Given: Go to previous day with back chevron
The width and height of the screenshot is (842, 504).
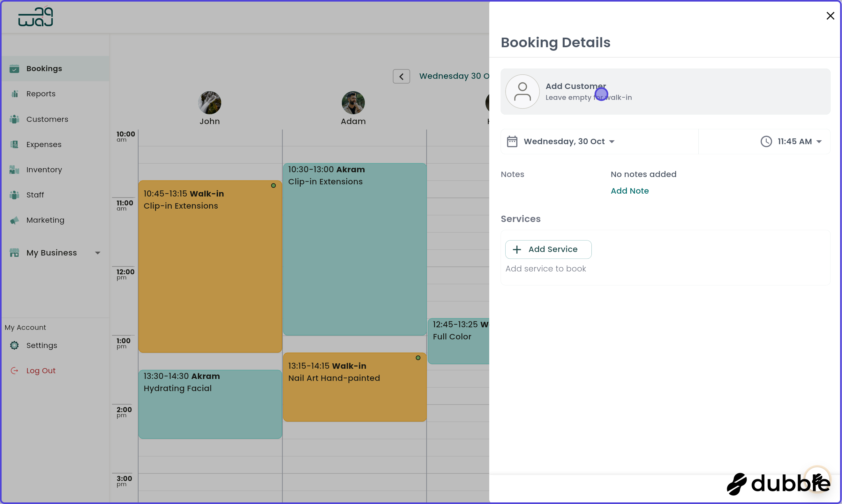Looking at the screenshot, I should click(401, 76).
